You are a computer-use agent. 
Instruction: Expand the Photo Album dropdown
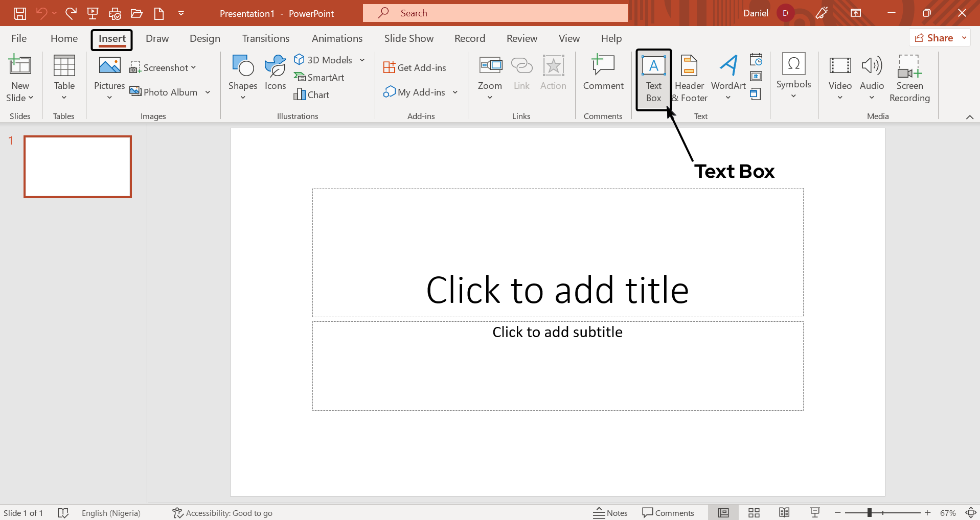[208, 92]
